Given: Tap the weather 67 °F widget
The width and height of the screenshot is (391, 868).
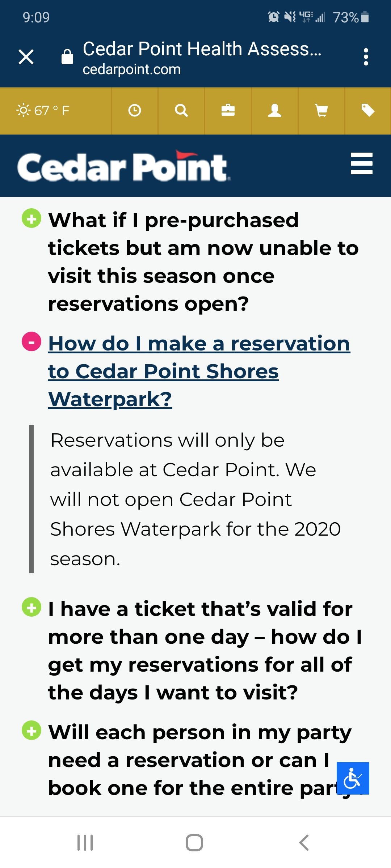Looking at the screenshot, I should (43, 110).
